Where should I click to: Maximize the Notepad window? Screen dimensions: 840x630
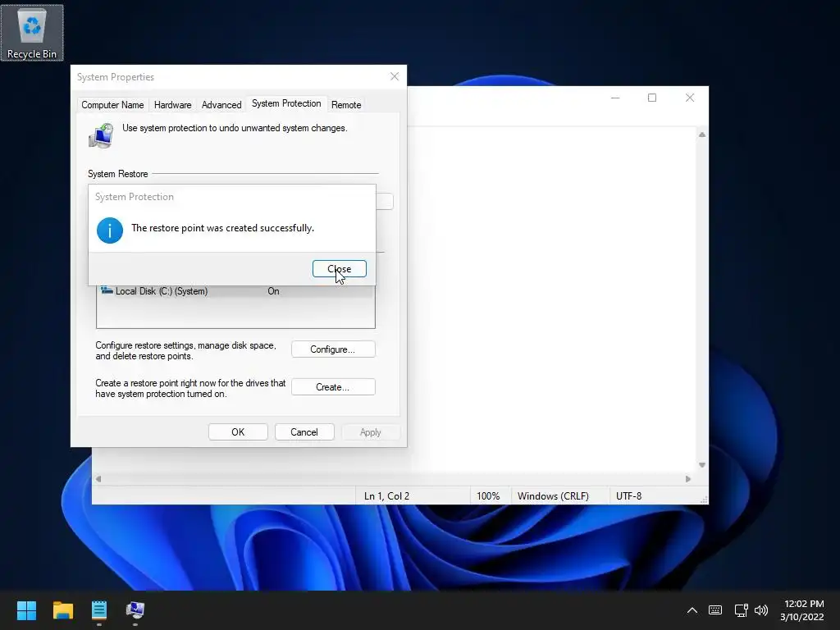point(652,98)
